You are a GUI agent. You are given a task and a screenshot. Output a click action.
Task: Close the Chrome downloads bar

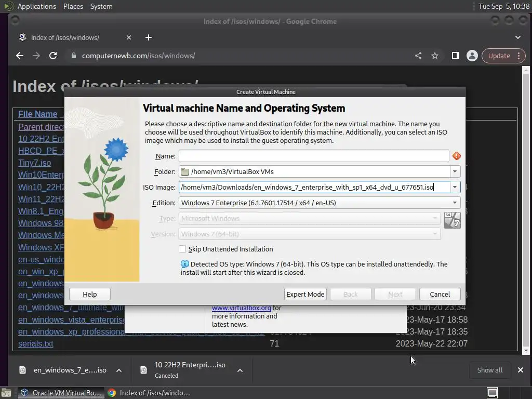pyautogui.click(x=521, y=370)
